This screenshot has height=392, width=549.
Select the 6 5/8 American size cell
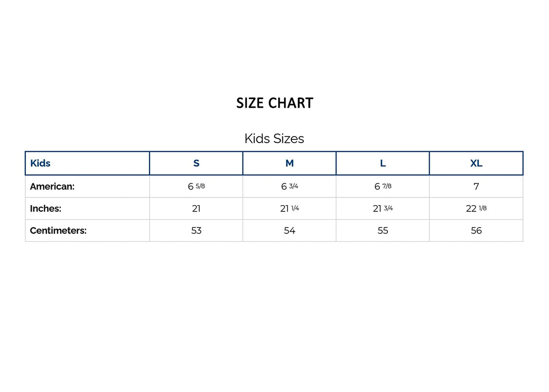point(196,187)
